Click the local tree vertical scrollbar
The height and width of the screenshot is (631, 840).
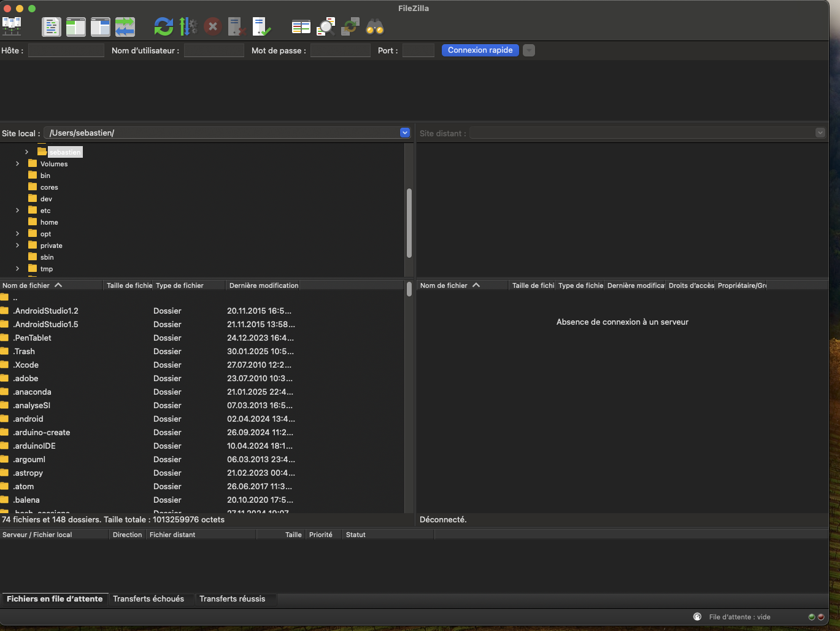409,222
